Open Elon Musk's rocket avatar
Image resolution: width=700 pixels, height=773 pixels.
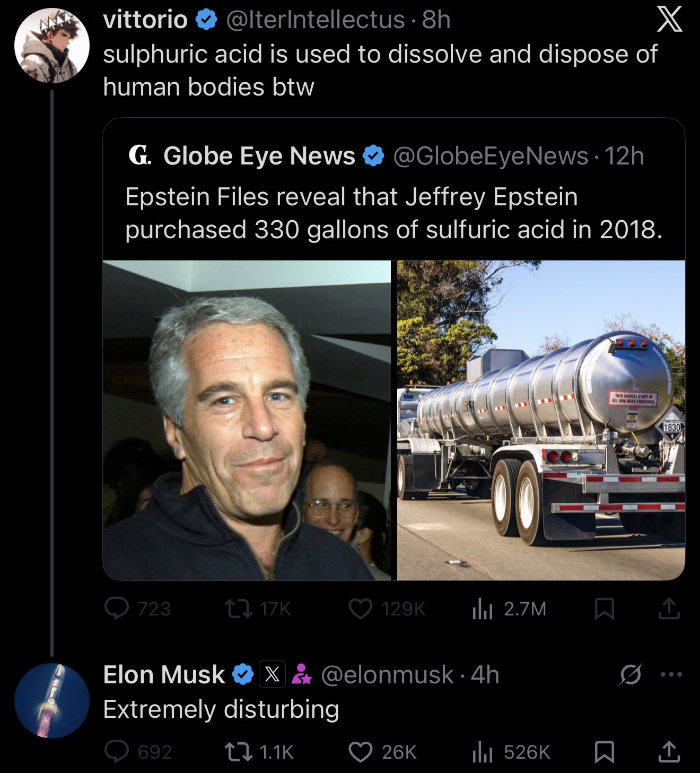(x=51, y=700)
